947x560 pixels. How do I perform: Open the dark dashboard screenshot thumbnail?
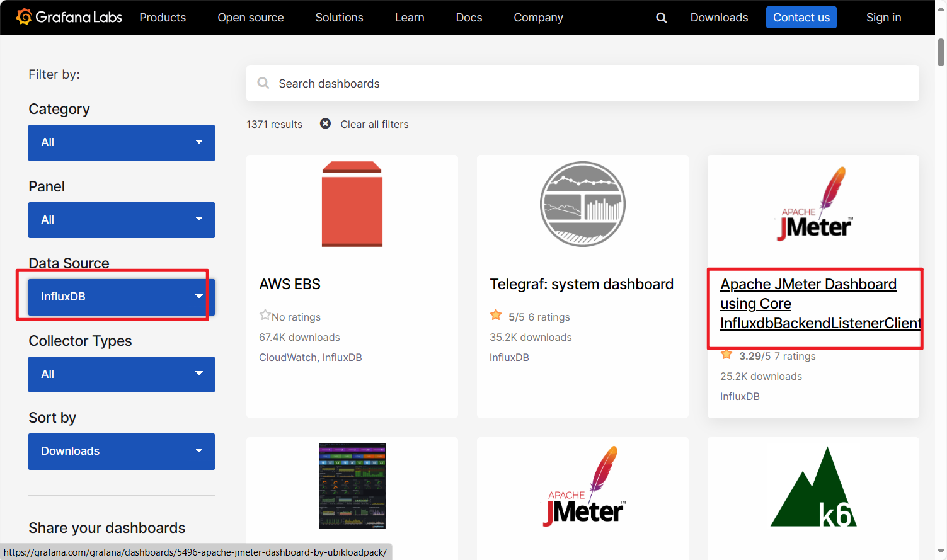click(352, 486)
